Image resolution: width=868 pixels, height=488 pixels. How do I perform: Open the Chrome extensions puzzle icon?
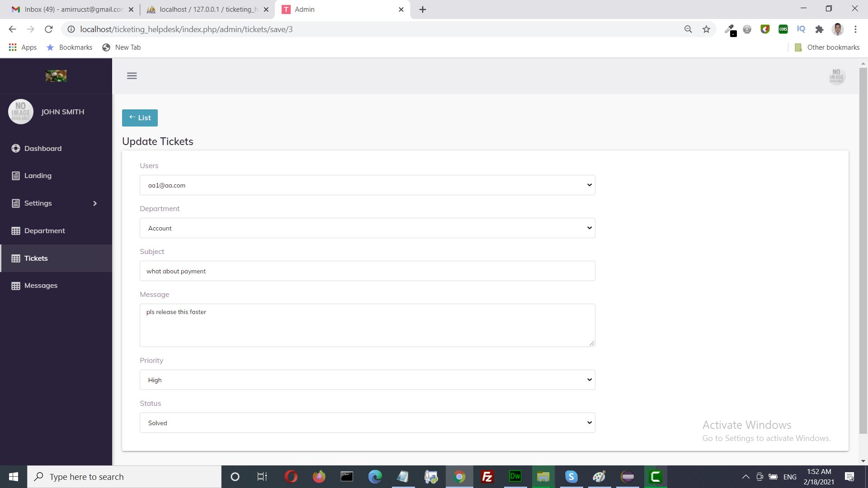tap(819, 29)
